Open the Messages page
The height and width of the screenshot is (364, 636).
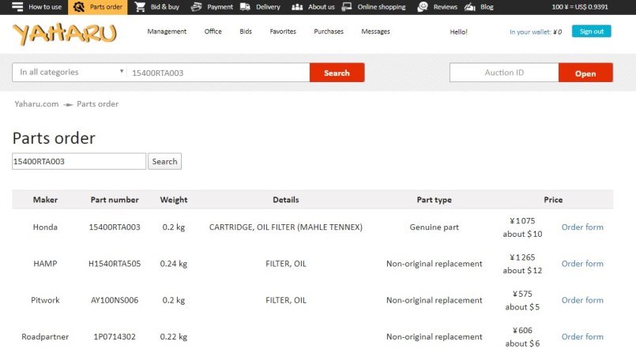pos(375,32)
